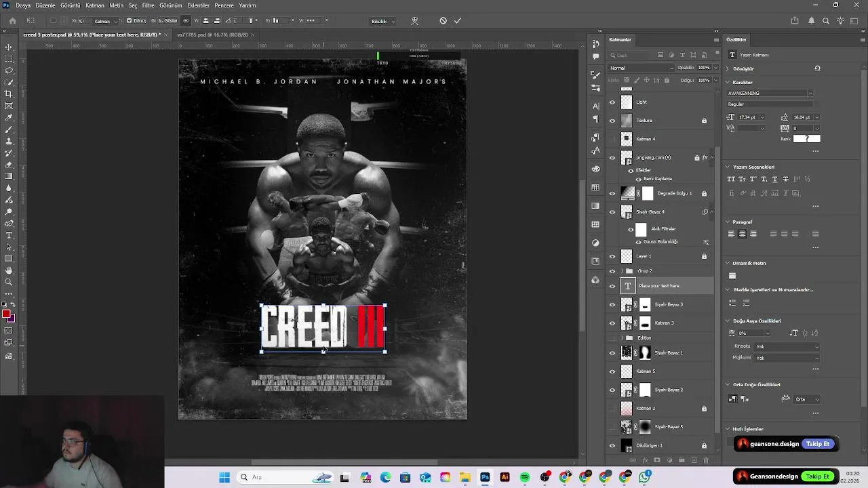This screenshot has width=868, height=488.
Task: Toggle the warp mode icon in options bar
Action: tap(414, 21)
